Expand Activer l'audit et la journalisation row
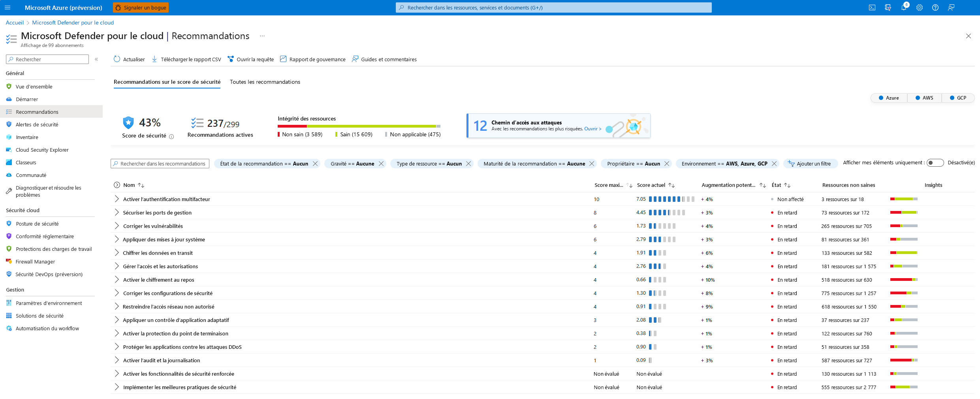Screen dimensions: 980x399 117,360
